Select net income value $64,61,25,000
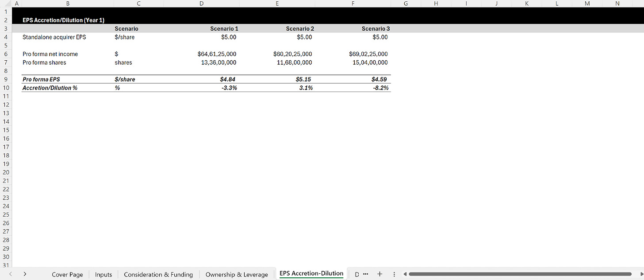 [x=217, y=54]
